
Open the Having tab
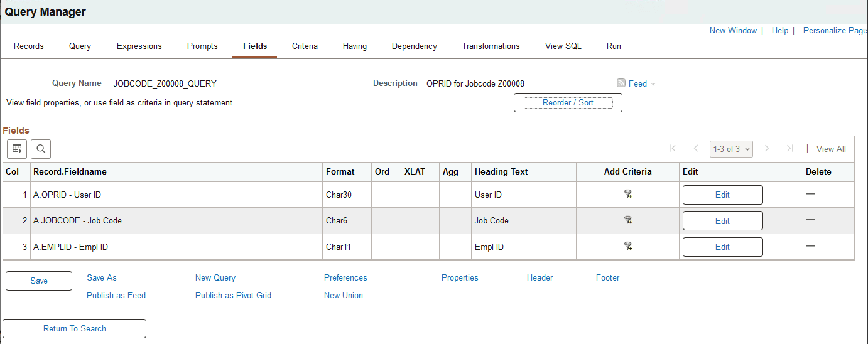coord(355,46)
